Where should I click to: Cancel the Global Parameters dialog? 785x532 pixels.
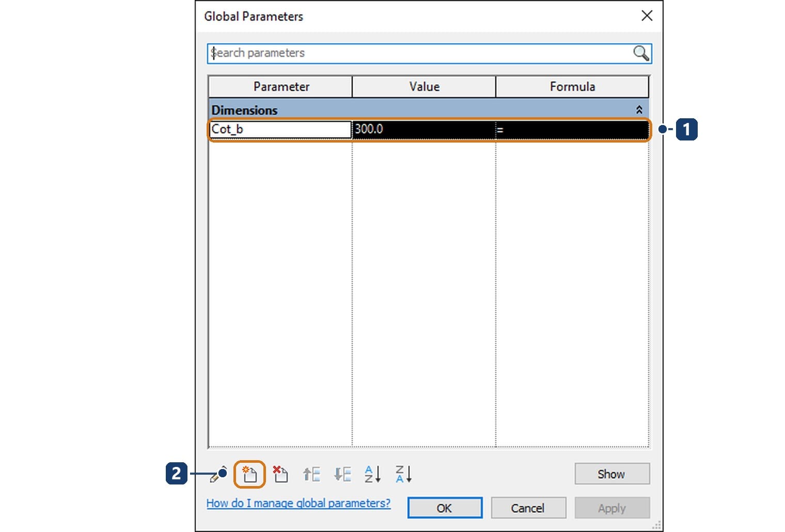coord(528,508)
